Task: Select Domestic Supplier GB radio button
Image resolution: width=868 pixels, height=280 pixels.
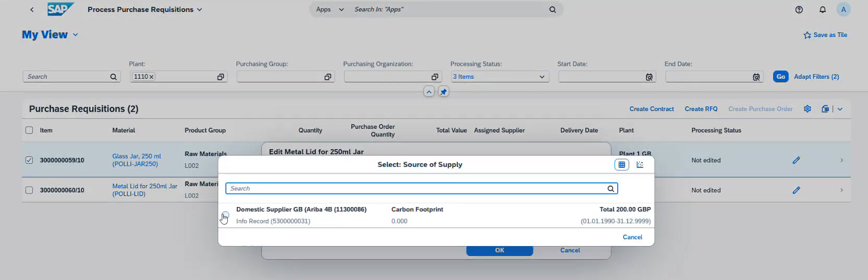Action: [225, 215]
